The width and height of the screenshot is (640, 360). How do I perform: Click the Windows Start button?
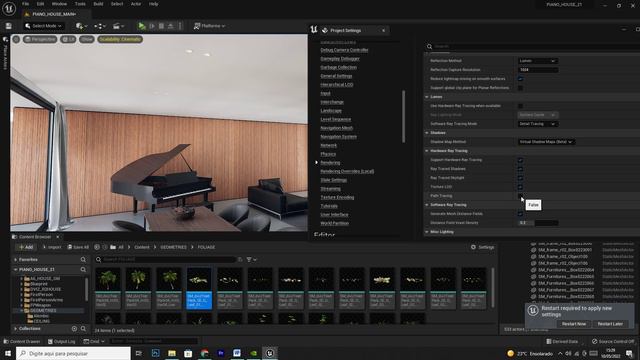pos(8,353)
